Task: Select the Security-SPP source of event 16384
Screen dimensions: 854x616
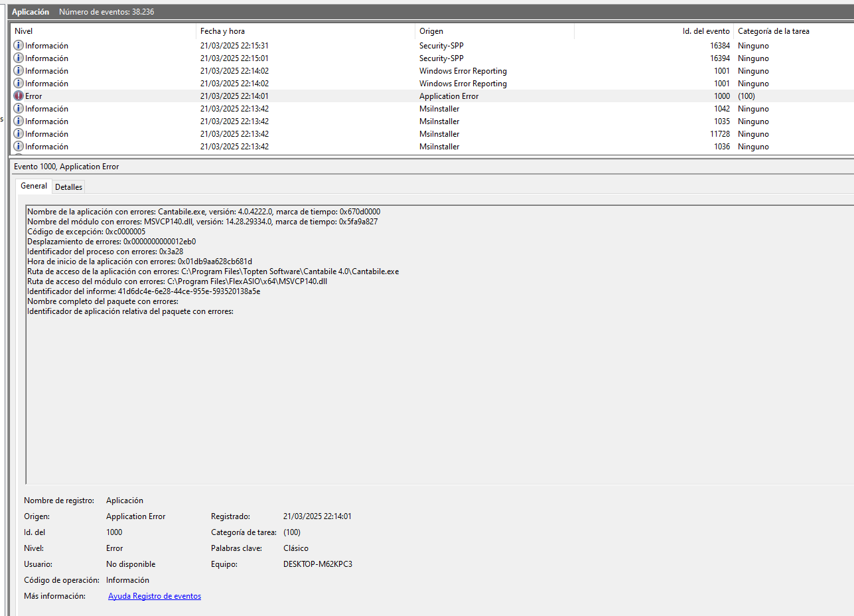Action: (x=441, y=46)
